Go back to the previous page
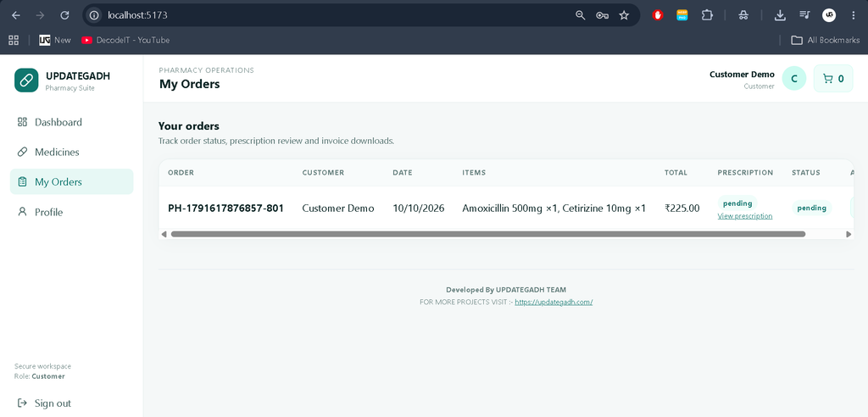Viewport: 868px width, 417px height. pyautogui.click(x=15, y=15)
